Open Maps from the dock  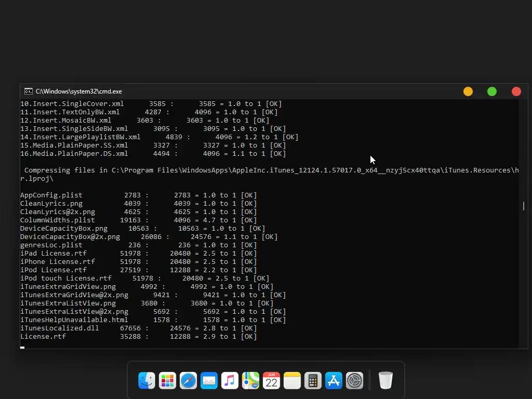click(250, 380)
